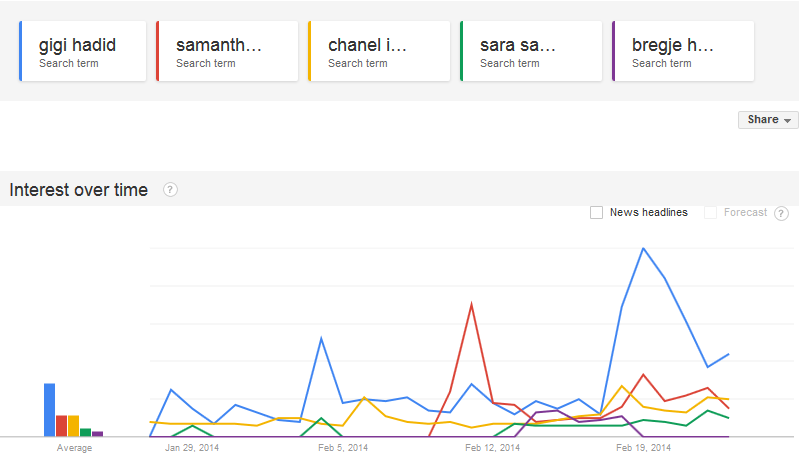Open the Share dropdown menu

tap(768, 120)
